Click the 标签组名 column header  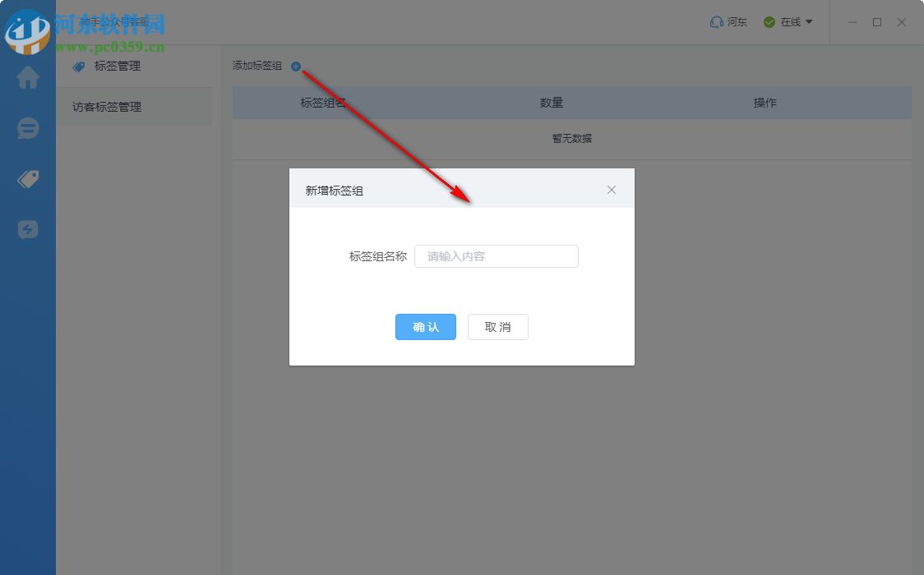pyautogui.click(x=323, y=103)
